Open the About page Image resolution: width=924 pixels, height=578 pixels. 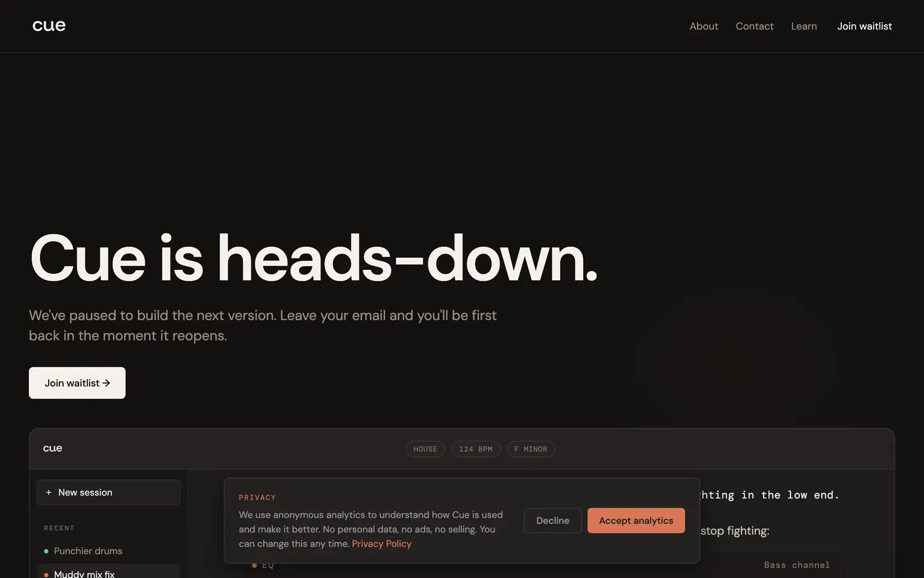click(703, 26)
